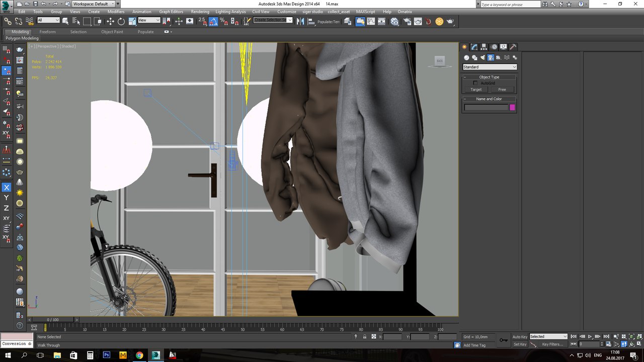Select the Lights category icon
The image size is (644, 362).
point(482,58)
